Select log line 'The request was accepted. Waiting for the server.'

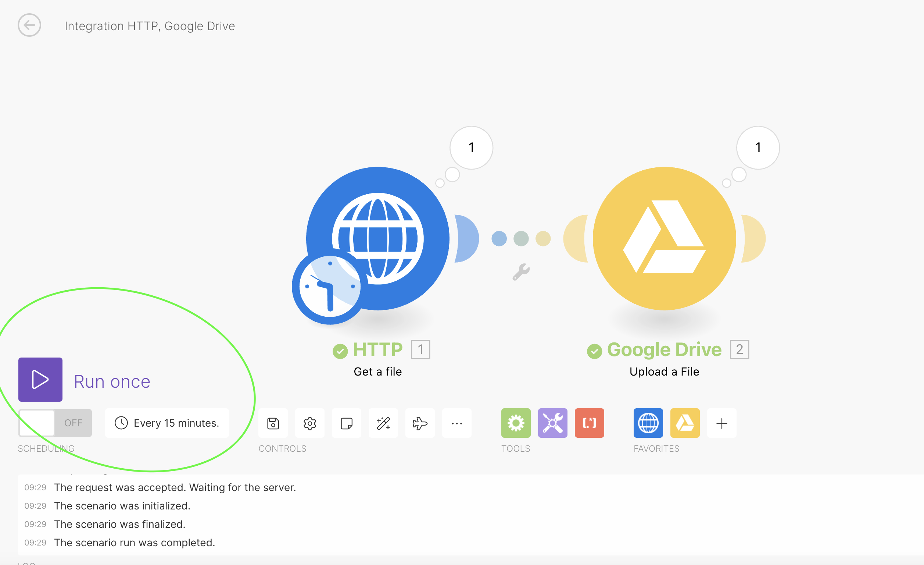(x=175, y=487)
